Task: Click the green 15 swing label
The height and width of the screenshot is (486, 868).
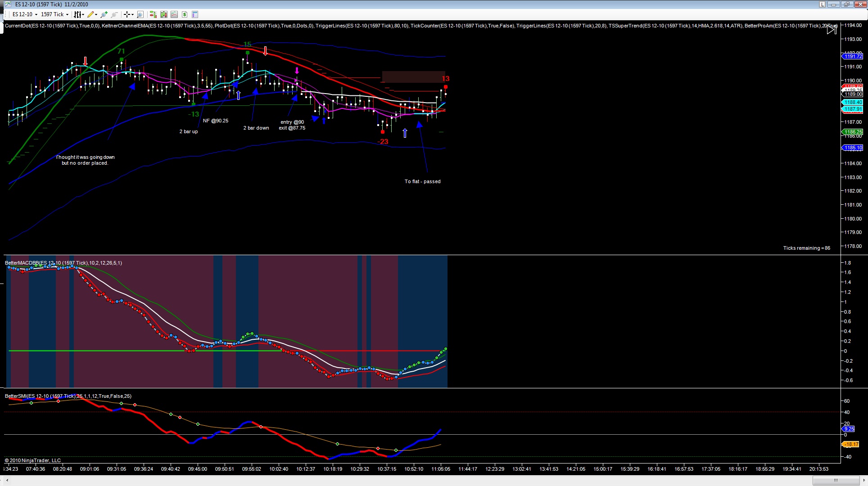Action: click(247, 44)
